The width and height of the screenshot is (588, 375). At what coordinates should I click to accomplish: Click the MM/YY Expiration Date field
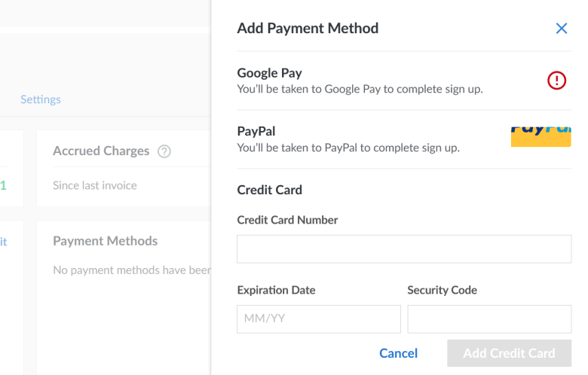click(x=319, y=319)
